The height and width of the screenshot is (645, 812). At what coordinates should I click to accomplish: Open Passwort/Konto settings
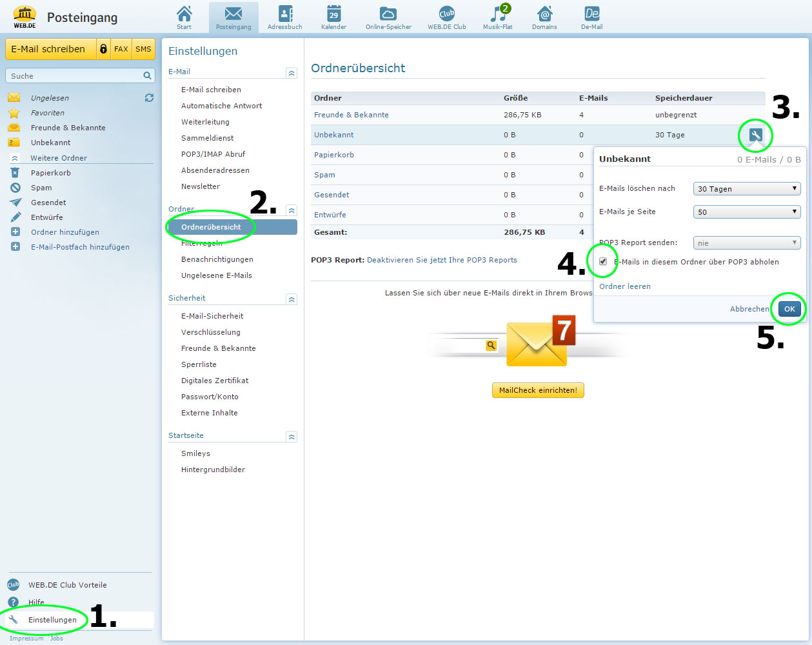pos(210,397)
